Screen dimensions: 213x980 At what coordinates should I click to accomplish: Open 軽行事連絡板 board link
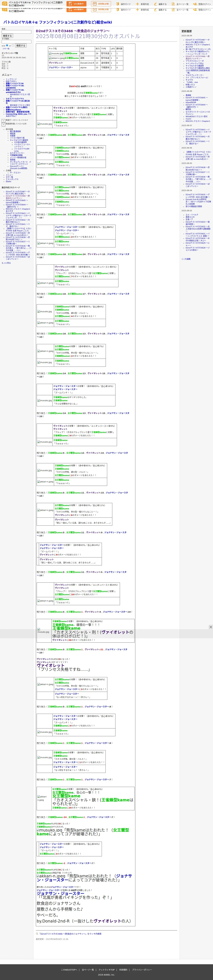click(15, 131)
